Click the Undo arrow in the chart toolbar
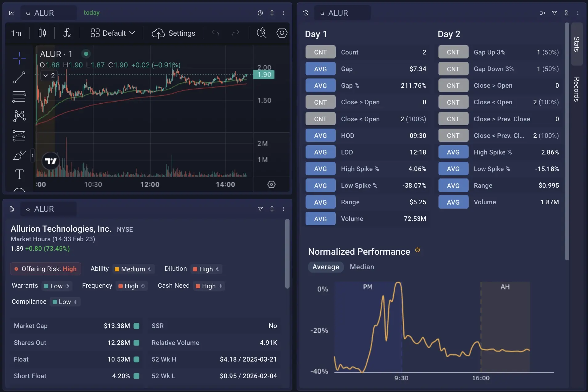 point(215,33)
